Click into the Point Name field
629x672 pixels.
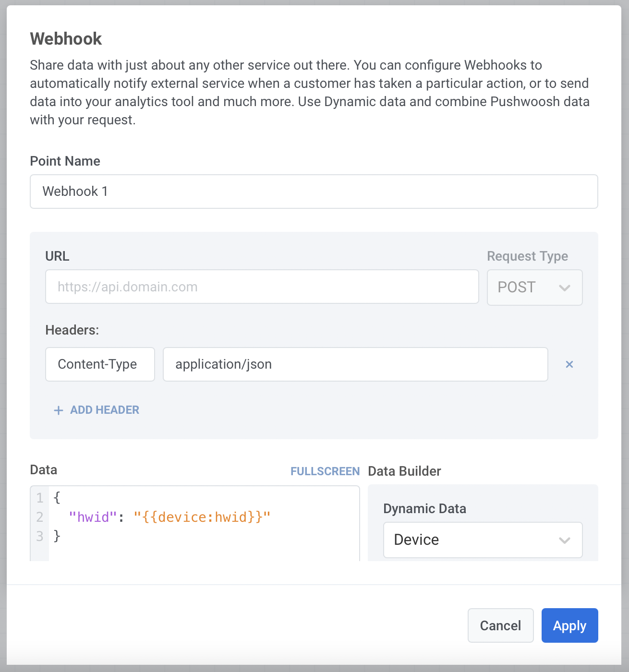pyautogui.click(x=314, y=192)
